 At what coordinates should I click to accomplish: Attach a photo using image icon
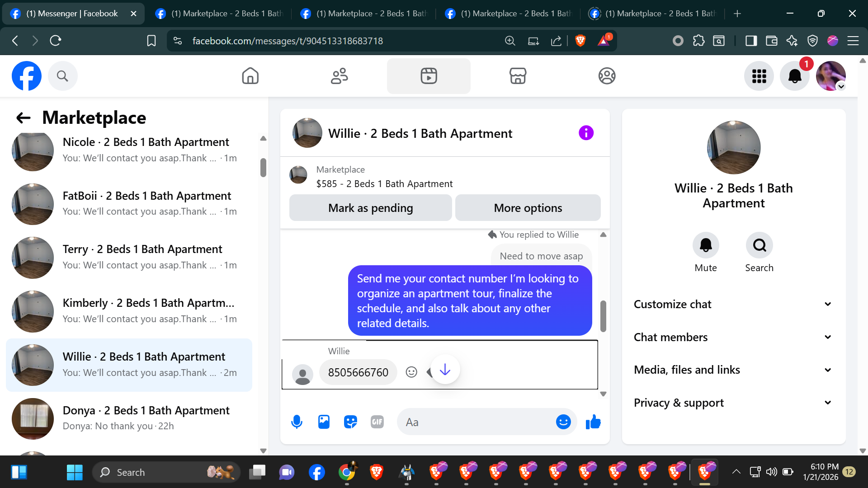click(x=324, y=422)
